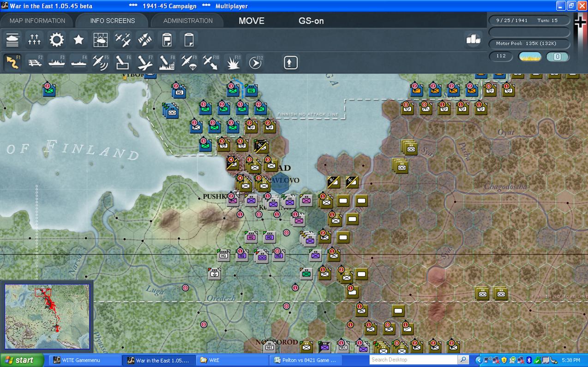Select Air Transfer mode (F10) icon
The image size is (588, 367).
pos(211,62)
